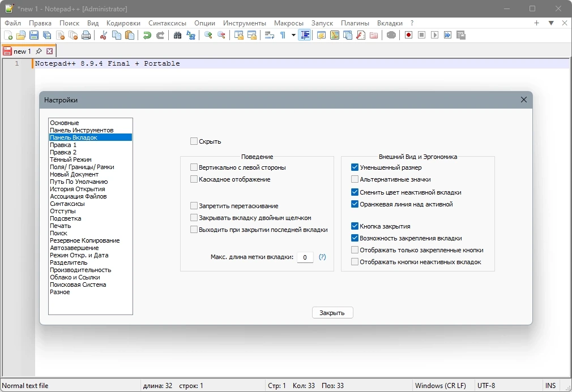Open Folder as Workspace toolbar icon

tap(374, 35)
